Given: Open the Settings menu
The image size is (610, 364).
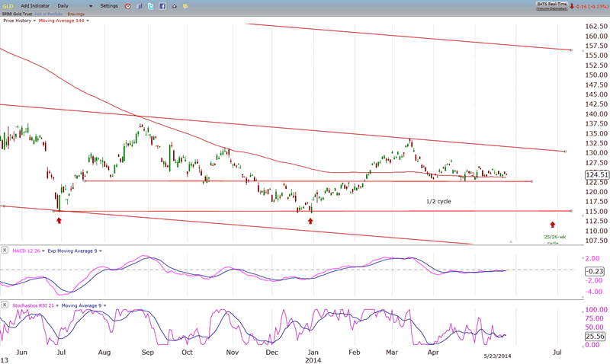Looking at the screenshot, I should click(109, 6).
